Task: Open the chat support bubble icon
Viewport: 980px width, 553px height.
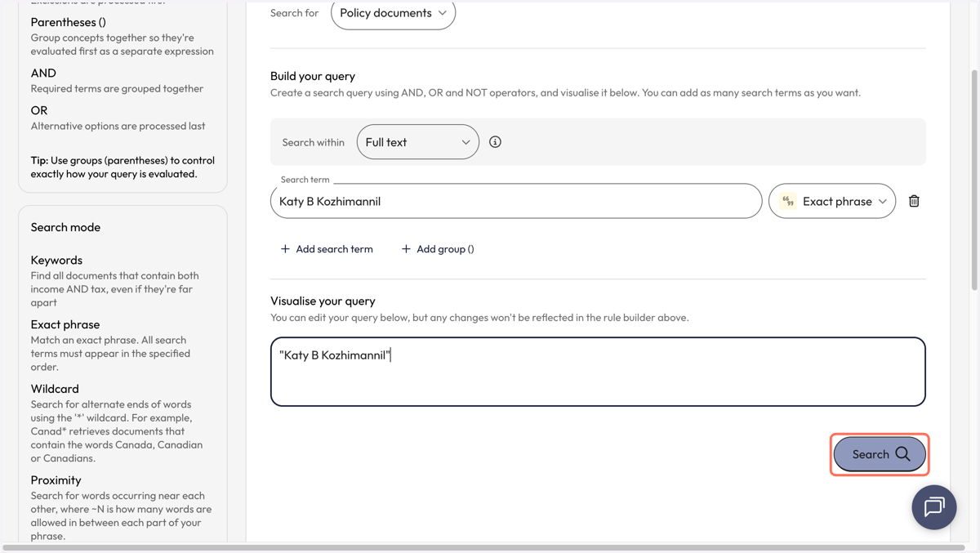Action: tap(934, 507)
